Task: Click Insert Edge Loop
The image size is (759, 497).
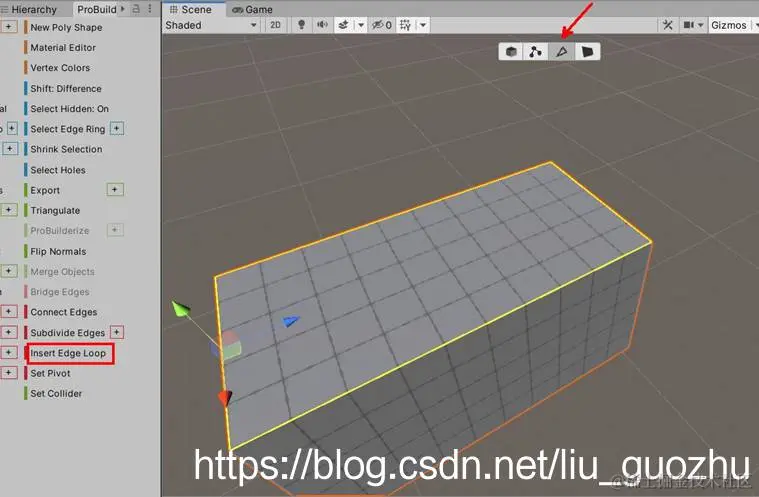Action: coord(68,353)
